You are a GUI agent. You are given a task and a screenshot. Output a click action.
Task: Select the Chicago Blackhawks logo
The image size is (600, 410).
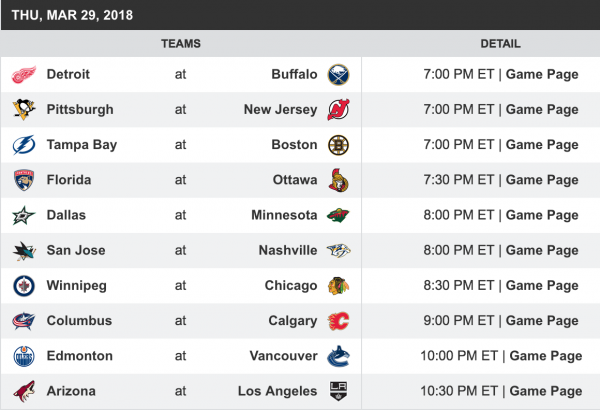click(339, 286)
